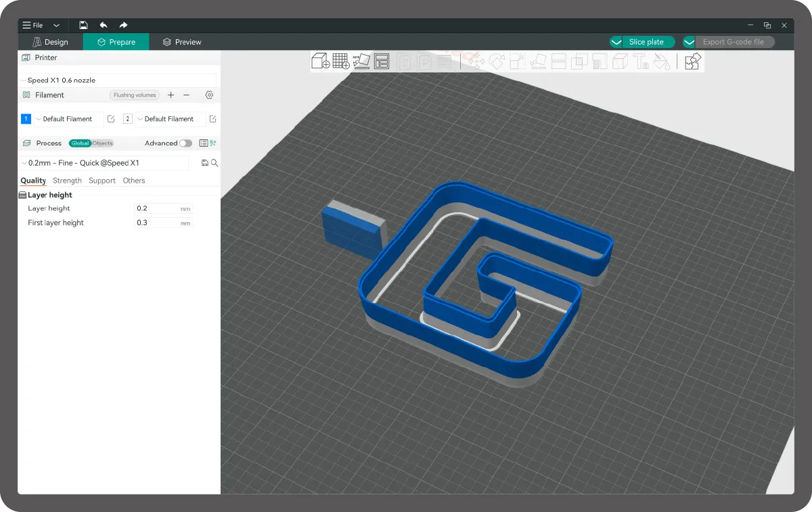Click the Auto orient icon
Image resolution: width=812 pixels, height=512 pixels.
(361, 62)
